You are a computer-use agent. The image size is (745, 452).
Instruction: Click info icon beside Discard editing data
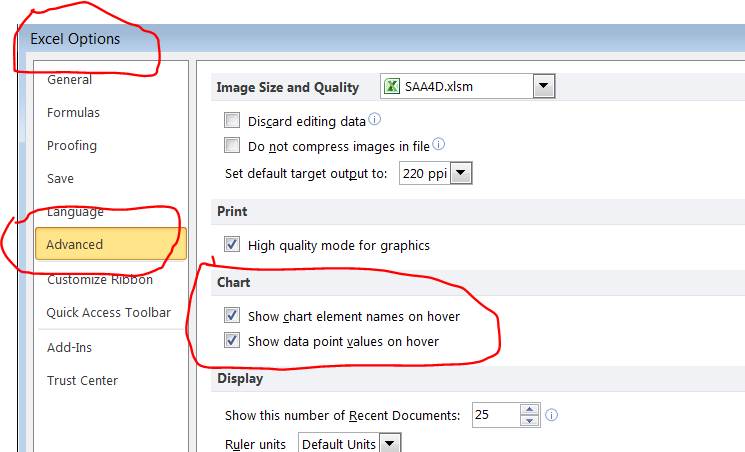click(375, 121)
